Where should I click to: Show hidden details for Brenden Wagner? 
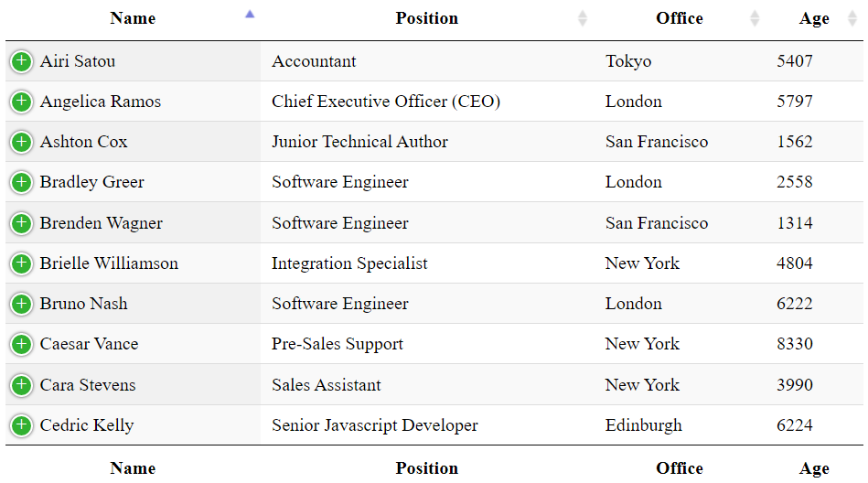click(x=22, y=222)
